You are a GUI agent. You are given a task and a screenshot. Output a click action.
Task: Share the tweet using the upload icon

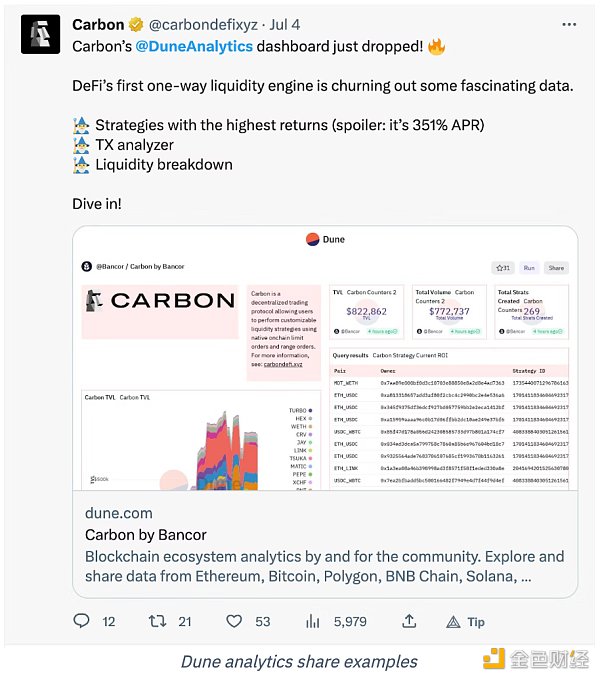pos(409,621)
